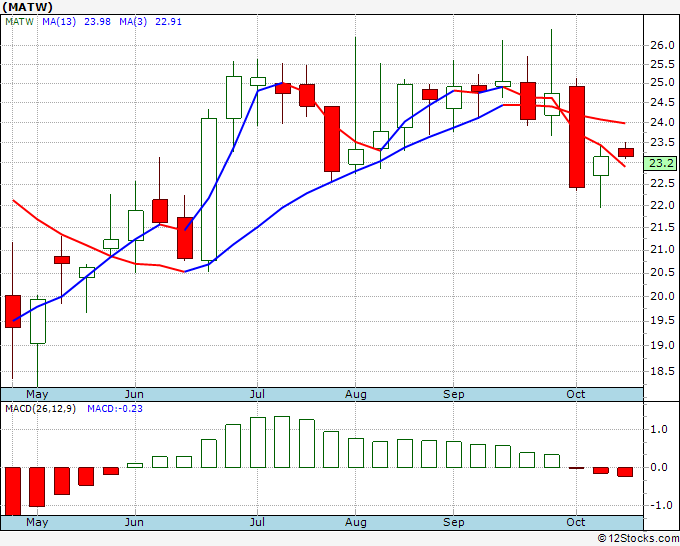The width and height of the screenshot is (680, 546).
Task: Click the 26.0 price axis label
Action: [x=662, y=46]
